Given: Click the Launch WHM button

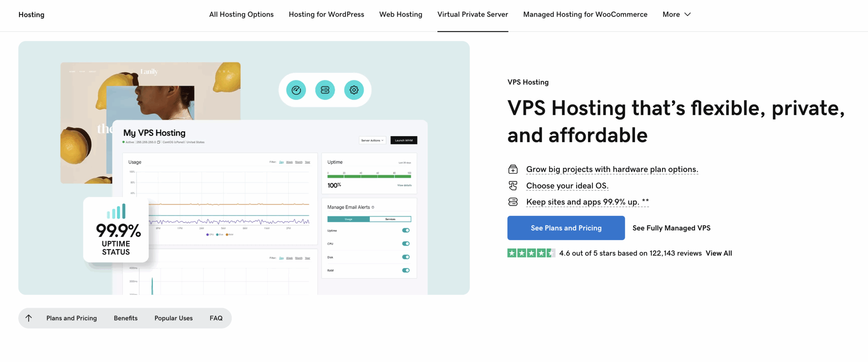Looking at the screenshot, I should pyautogui.click(x=403, y=140).
